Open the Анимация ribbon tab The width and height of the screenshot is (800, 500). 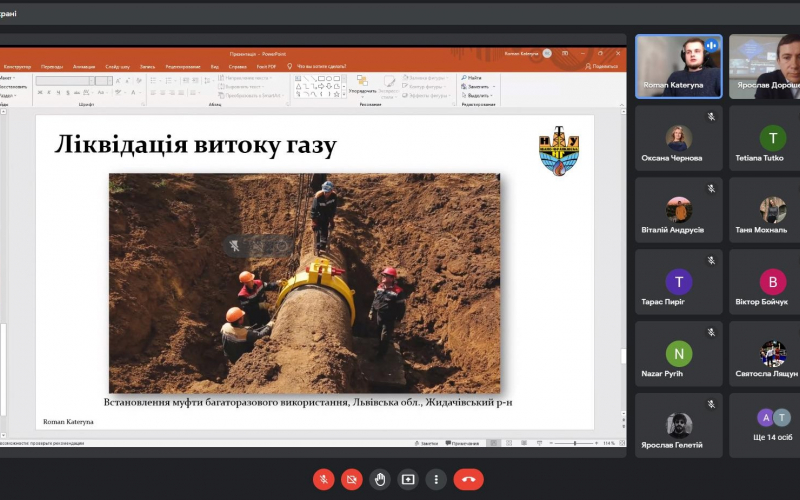coord(84,67)
